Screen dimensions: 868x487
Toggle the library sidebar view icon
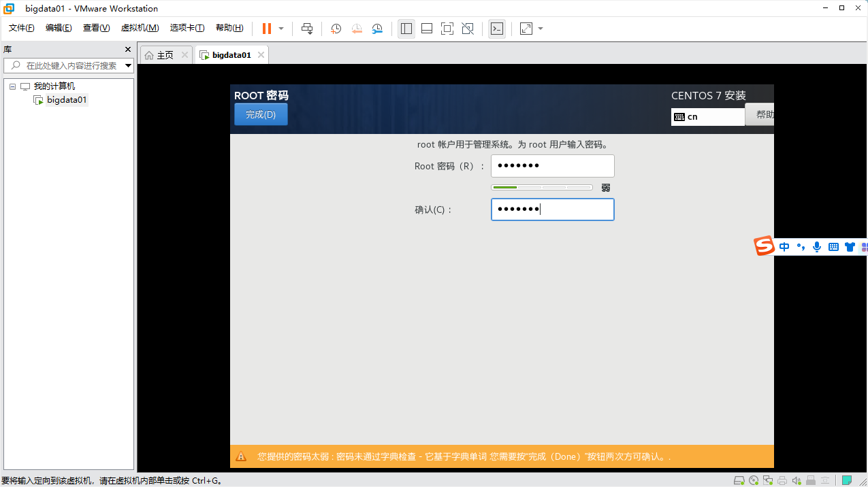click(406, 29)
